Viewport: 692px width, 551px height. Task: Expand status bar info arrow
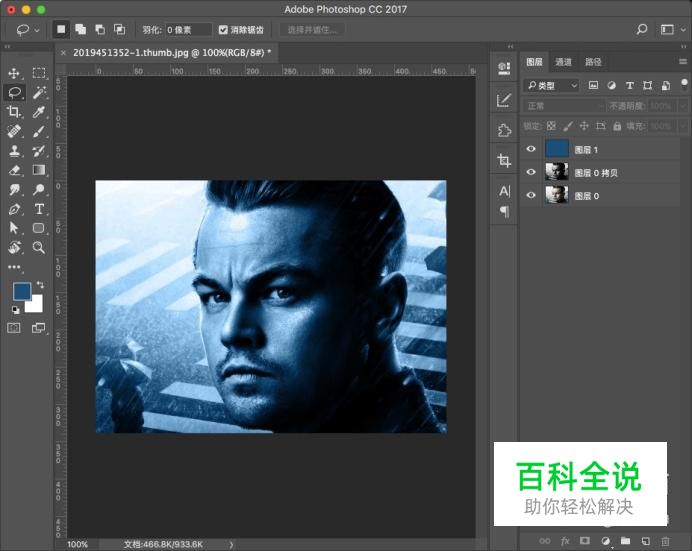pyautogui.click(x=231, y=545)
